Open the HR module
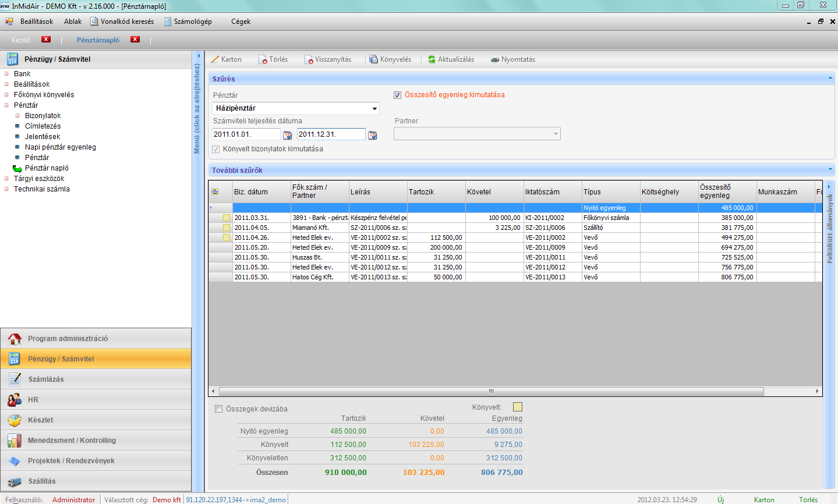The width and height of the screenshot is (838, 504). [x=96, y=399]
